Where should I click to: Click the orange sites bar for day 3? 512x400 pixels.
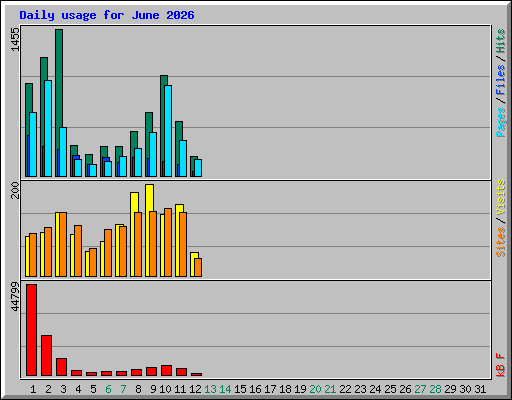(x=63, y=244)
